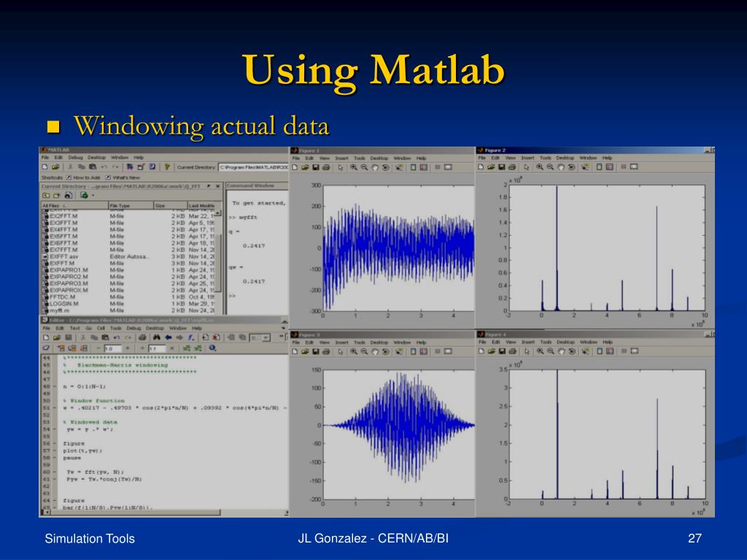Click the yellow Help question mark icon
Screen dimensions: 747x560
coord(167,167)
